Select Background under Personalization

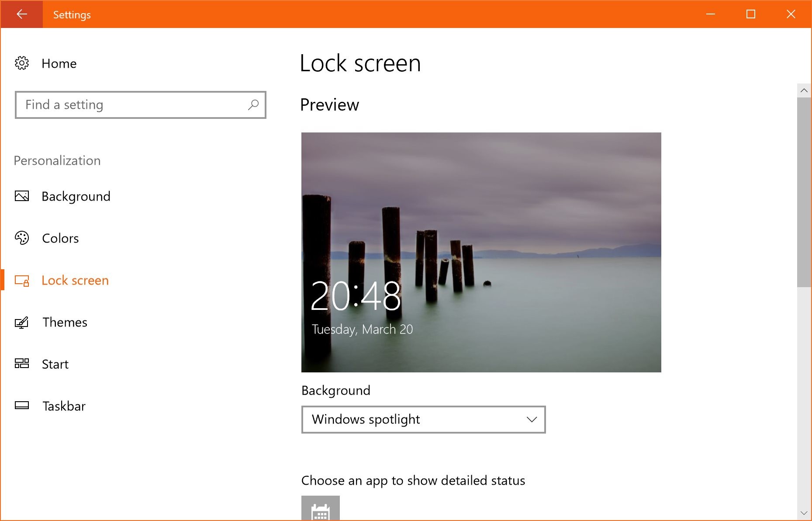(x=76, y=196)
